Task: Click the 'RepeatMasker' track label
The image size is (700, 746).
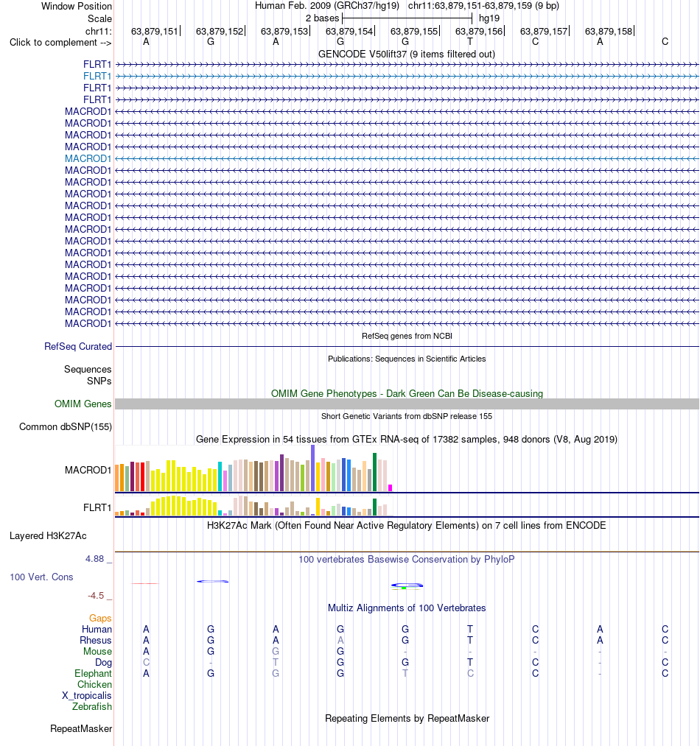Action: tap(82, 729)
